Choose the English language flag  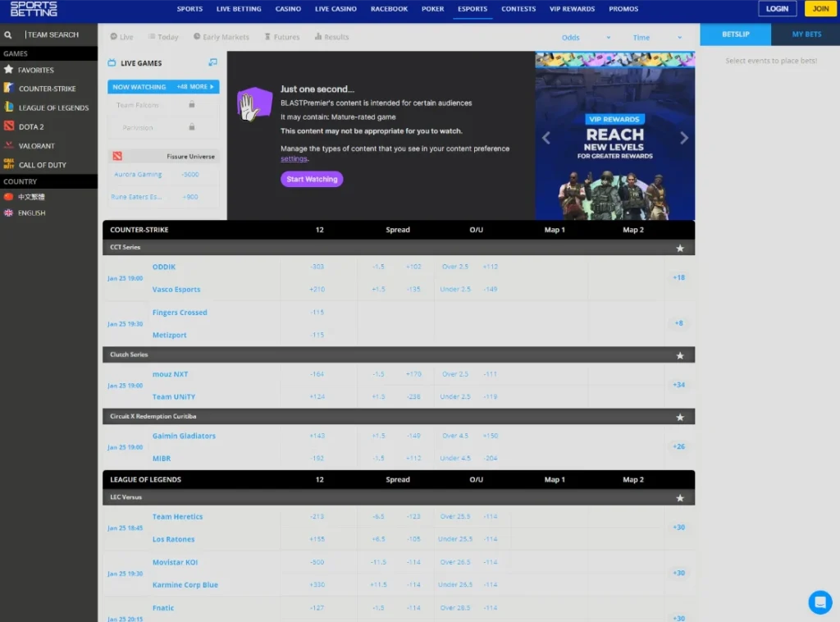pos(8,213)
